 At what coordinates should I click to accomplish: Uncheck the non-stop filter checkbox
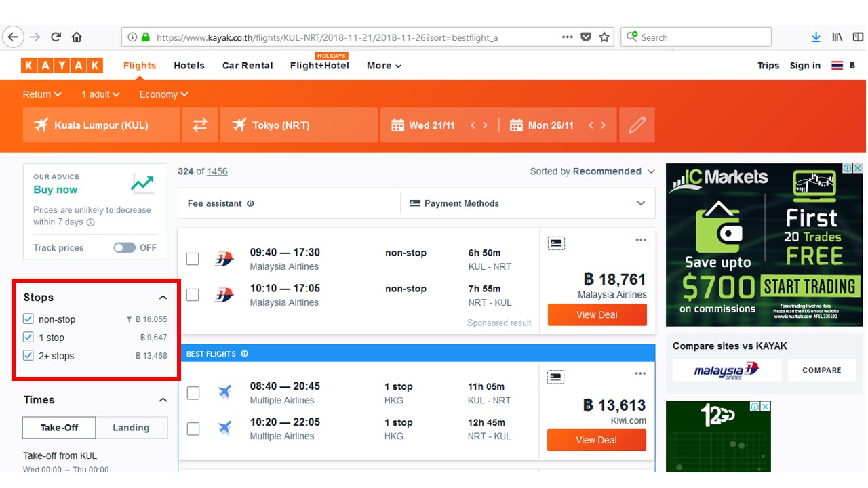click(x=28, y=319)
